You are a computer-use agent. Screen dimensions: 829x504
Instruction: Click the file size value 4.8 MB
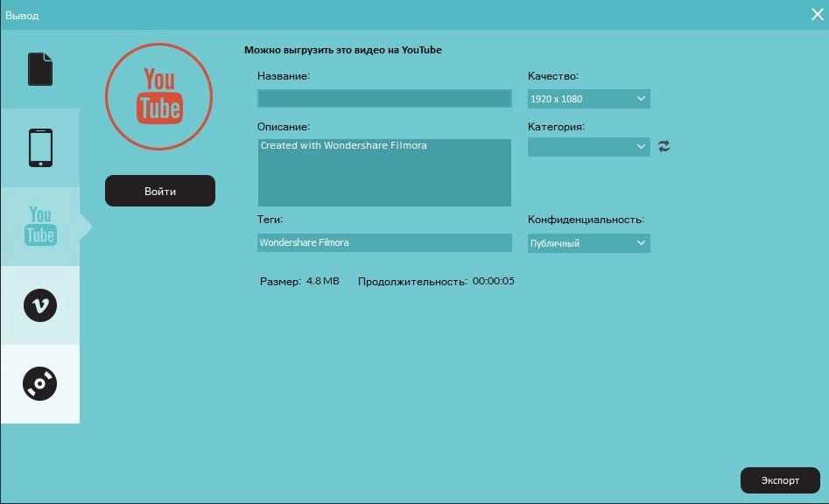[x=322, y=281]
